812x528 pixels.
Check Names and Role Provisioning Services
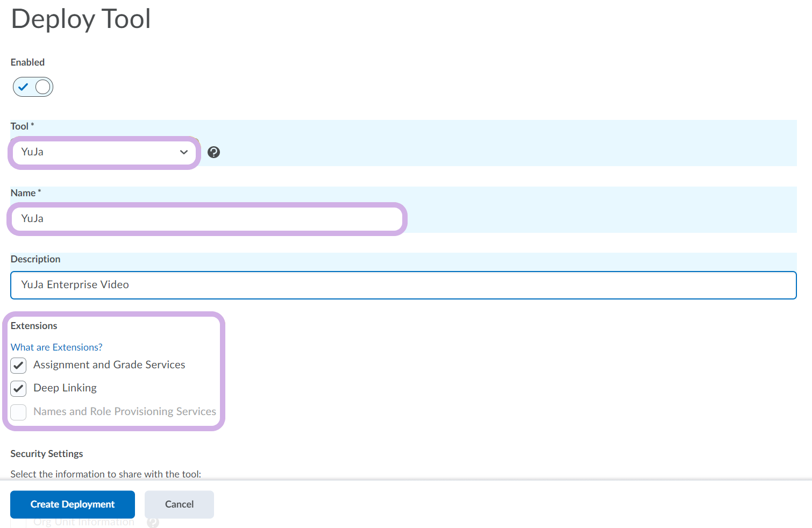[x=18, y=412]
